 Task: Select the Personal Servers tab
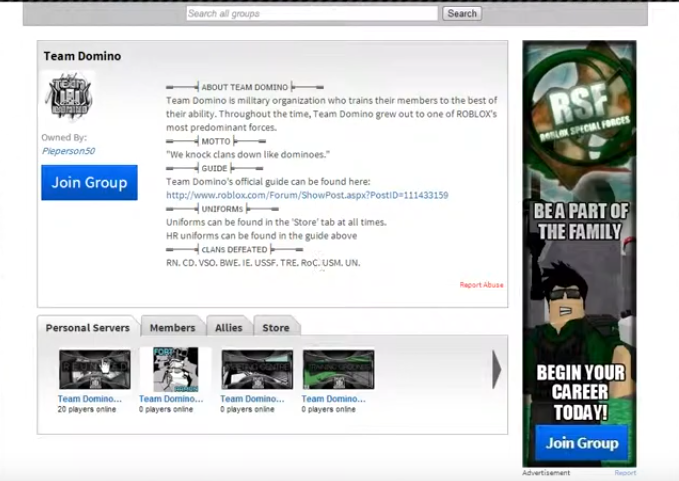click(88, 327)
